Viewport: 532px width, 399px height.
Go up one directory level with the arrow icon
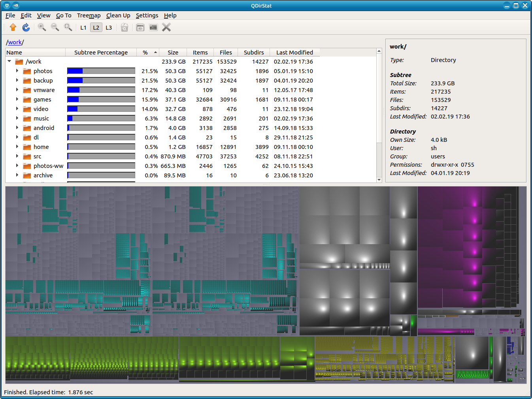(x=13, y=27)
